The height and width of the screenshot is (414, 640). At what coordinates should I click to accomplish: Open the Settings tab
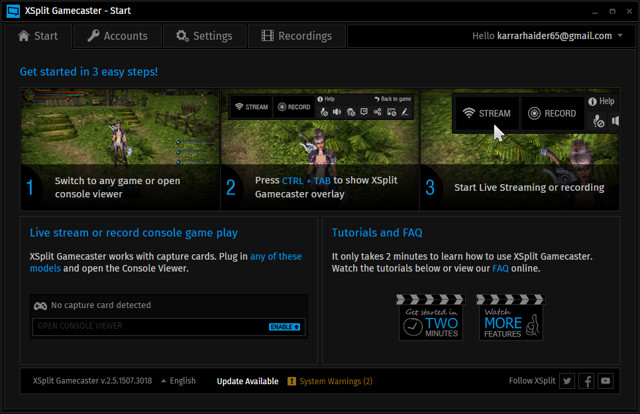pyautogui.click(x=204, y=36)
